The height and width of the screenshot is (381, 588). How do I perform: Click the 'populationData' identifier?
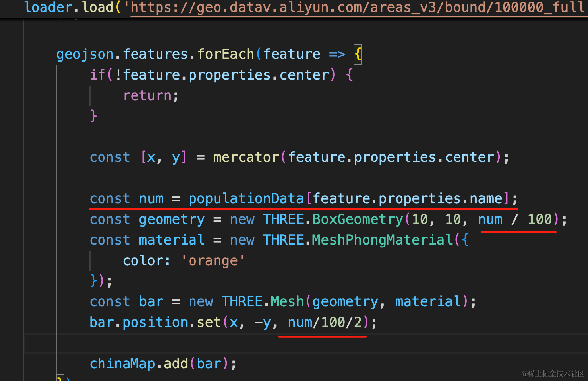tap(246, 198)
